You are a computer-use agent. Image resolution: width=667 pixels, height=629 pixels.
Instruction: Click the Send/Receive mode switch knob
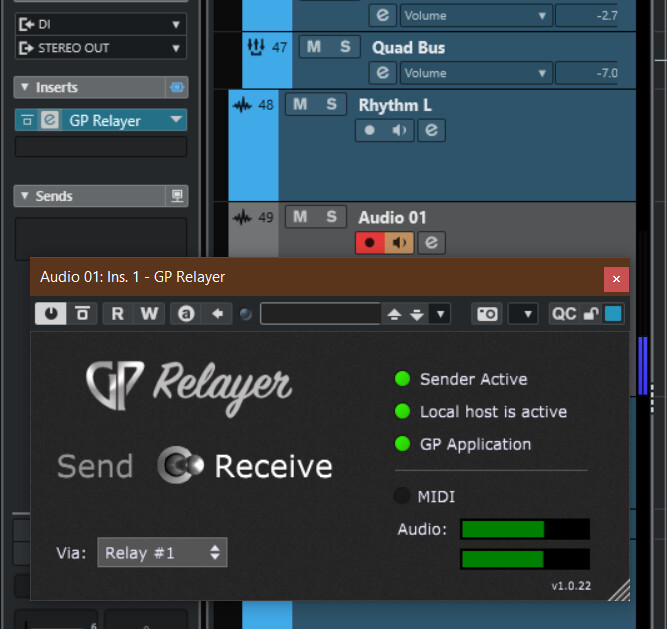[x=182, y=466]
